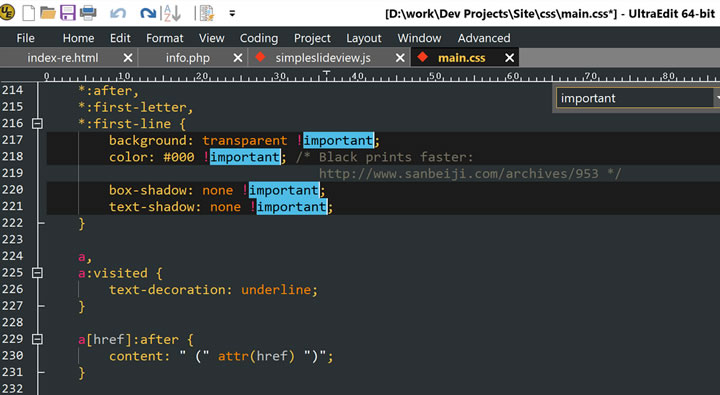This screenshot has width=720, height=395.
Task: Click the sanbeiji.com URL in the comment
Action: (x=459, y=174)
